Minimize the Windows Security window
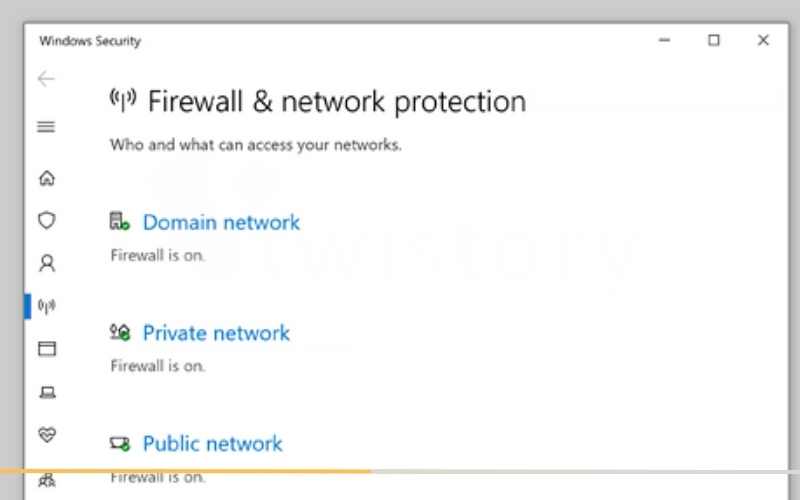Image resolution: width=800 pixels, height=500 pixels. (x=664, y=40)
